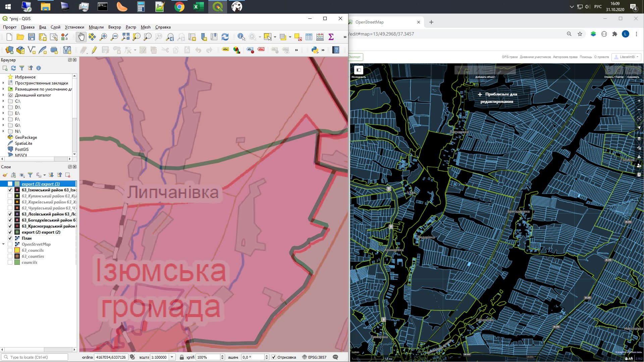Save the QGIS project
This screenshot has height=362, width=644.
click(x=32, y=37)
